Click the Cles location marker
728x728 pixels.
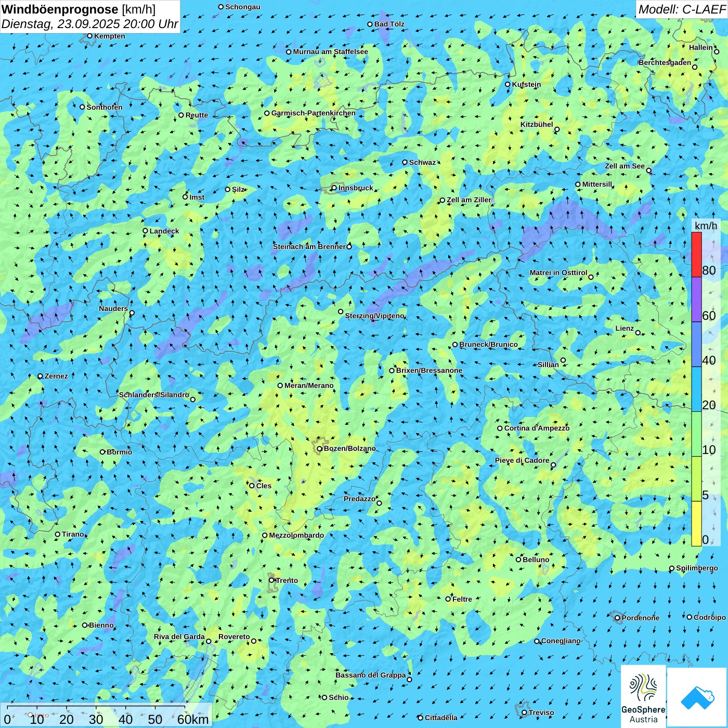tap(252, 486)
